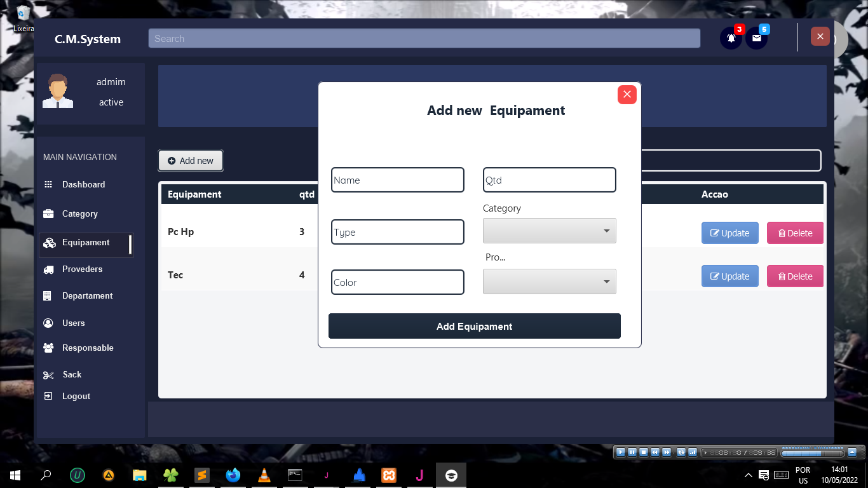The height and width of the screenshot is (488, 868).
Task: Open the notifications bell icon
Action: point(731,38)
